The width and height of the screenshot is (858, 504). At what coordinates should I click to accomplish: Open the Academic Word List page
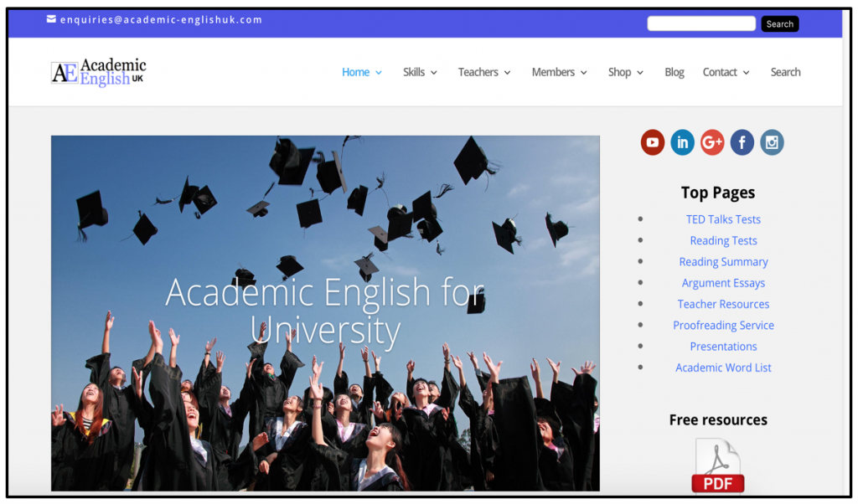[723, 367]
